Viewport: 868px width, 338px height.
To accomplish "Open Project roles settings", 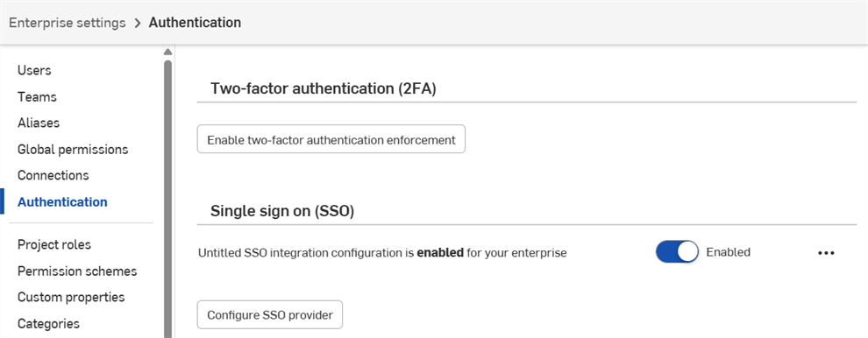I will click(54, 244).
